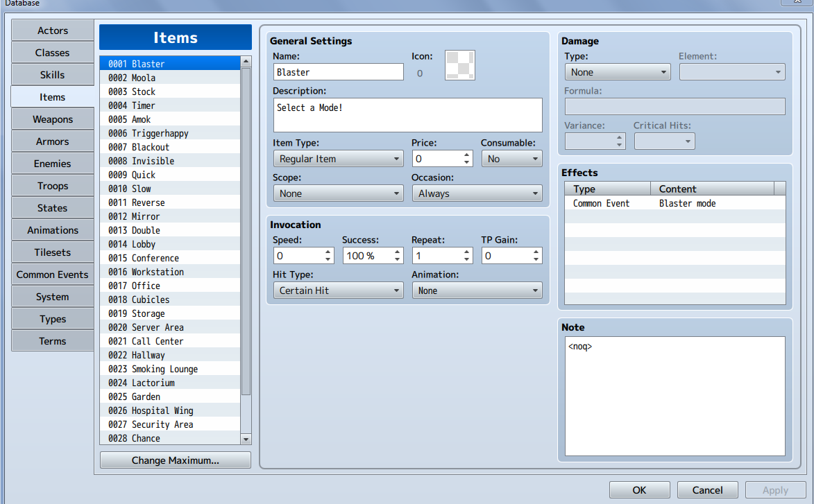Select the Common Event effect row
814x504 pixels.
(675, 203)
